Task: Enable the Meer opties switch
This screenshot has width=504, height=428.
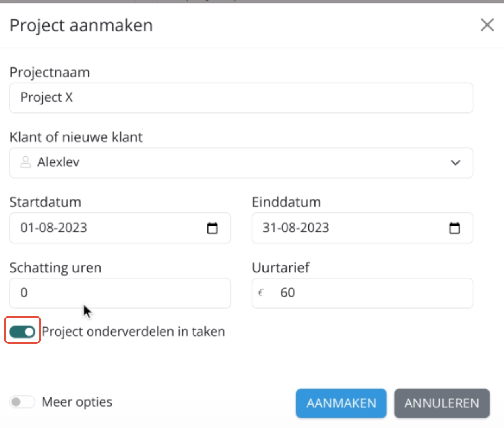Action: (23, 402)
